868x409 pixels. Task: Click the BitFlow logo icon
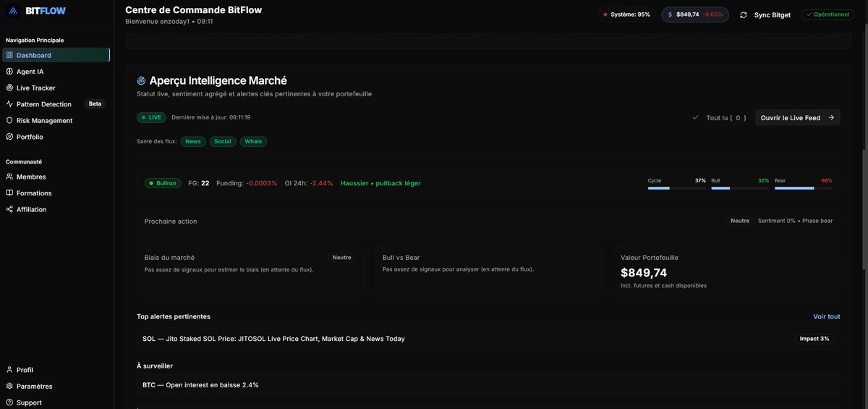(x=13, y=11)
